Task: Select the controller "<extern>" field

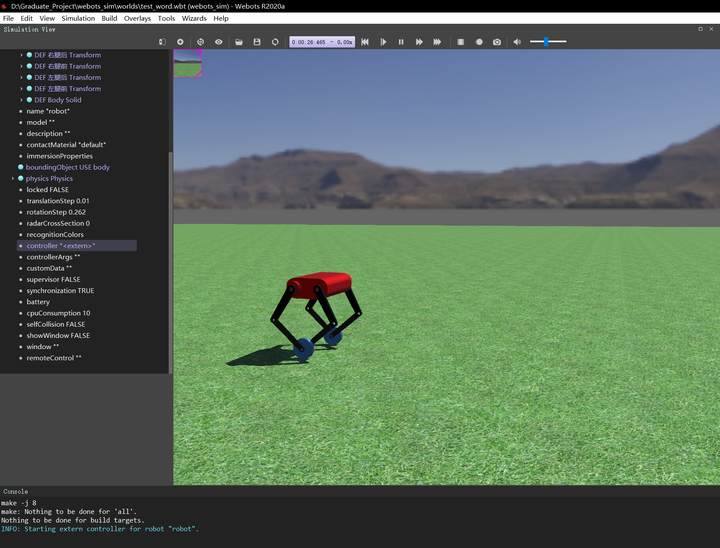Action: (x=77, y=246)
